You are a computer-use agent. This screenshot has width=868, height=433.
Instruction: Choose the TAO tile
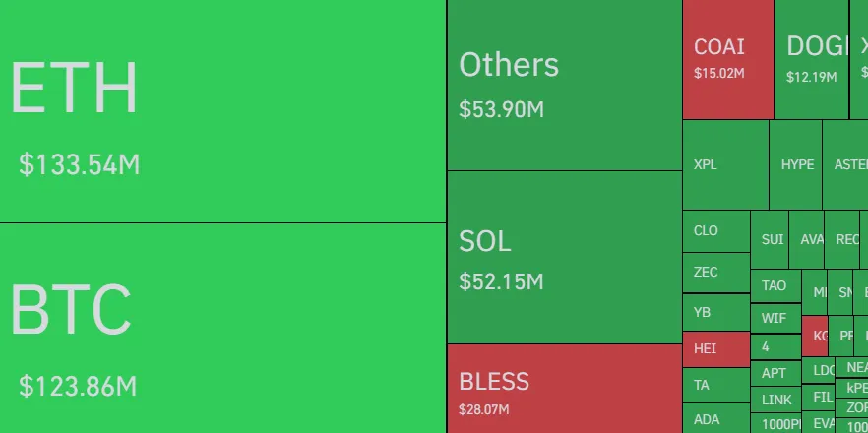click(775, 285)
